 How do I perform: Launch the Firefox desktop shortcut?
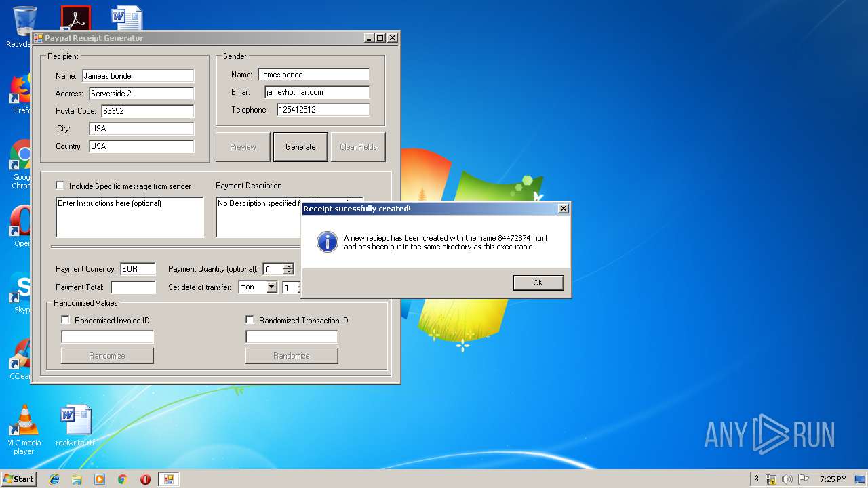(20, 94)
